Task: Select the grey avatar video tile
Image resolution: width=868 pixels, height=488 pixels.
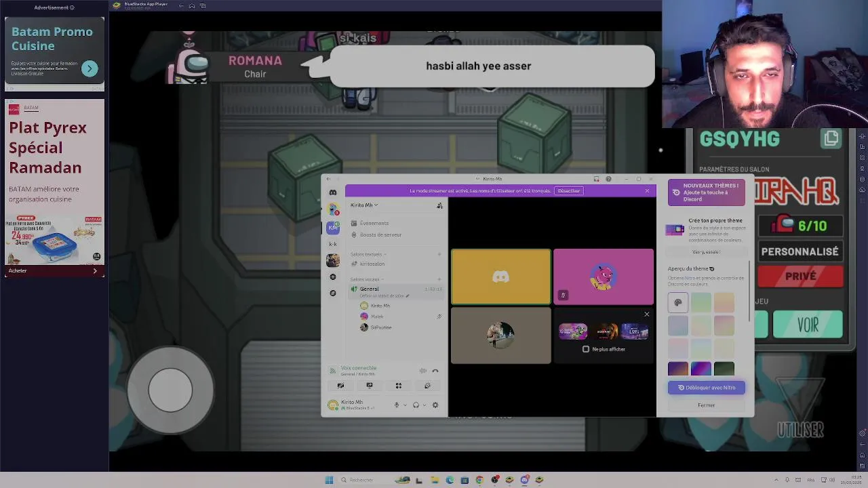Action: [x=501, y=335]
